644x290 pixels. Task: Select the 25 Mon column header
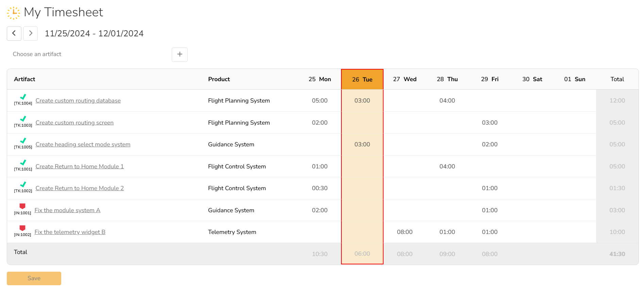[320, 79]
